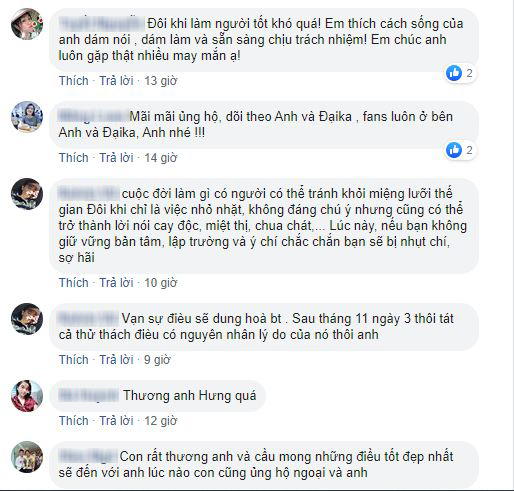Viewport: 514px width, 491px height.
Task: Click Trả lời under the 10 giờ comment
Action: coord(116,283)
